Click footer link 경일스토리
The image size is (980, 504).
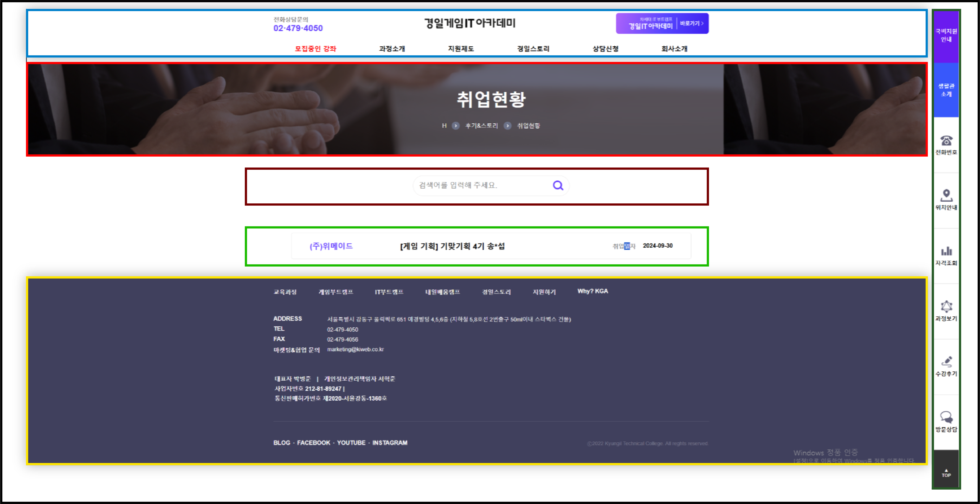[x=496, y=292]
